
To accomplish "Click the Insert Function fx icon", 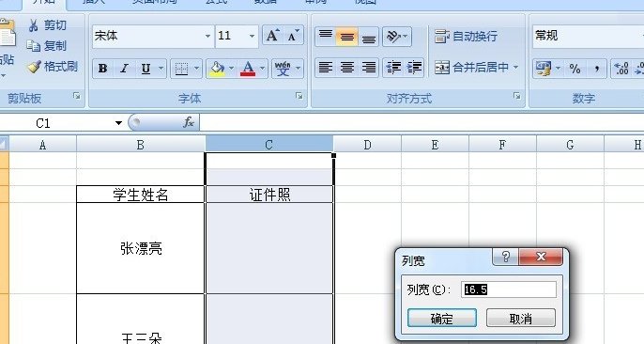I will point(189,122).
